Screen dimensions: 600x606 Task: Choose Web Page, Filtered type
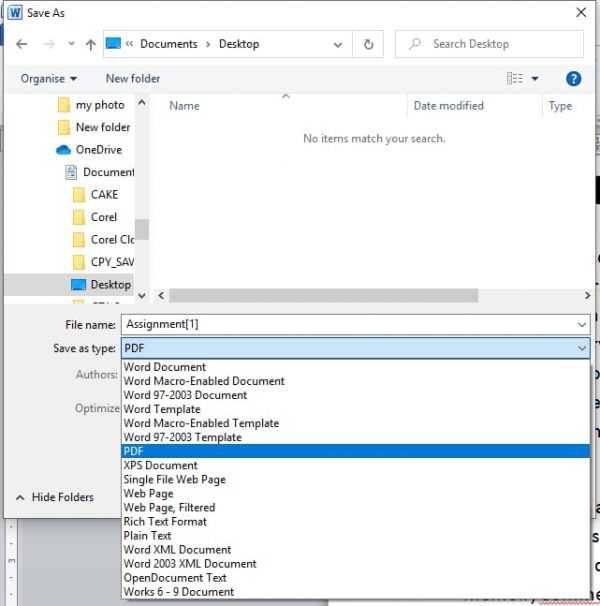point(356,507)
